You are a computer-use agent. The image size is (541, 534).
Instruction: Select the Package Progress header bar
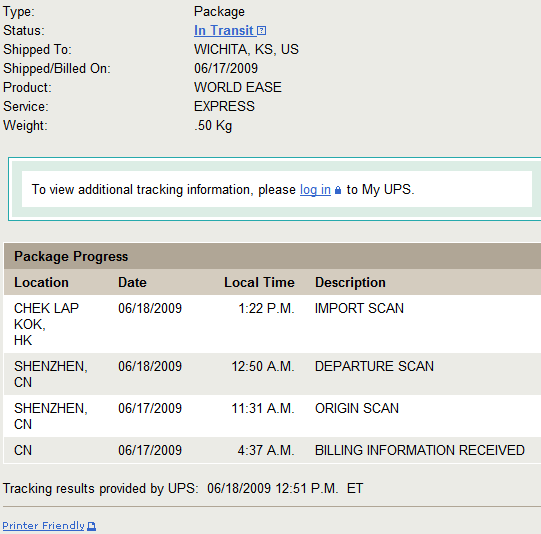[272, 256]
